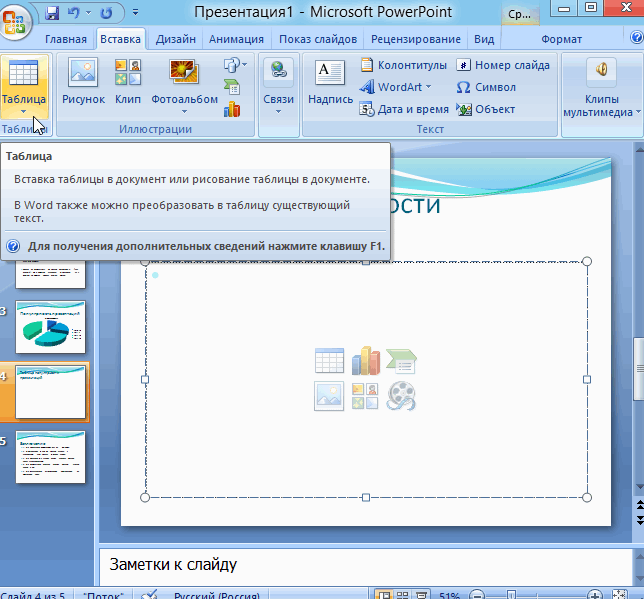Click the Русский (Россия) language indicator
Screen dimensions: 644x599
[x=217, y=595]
